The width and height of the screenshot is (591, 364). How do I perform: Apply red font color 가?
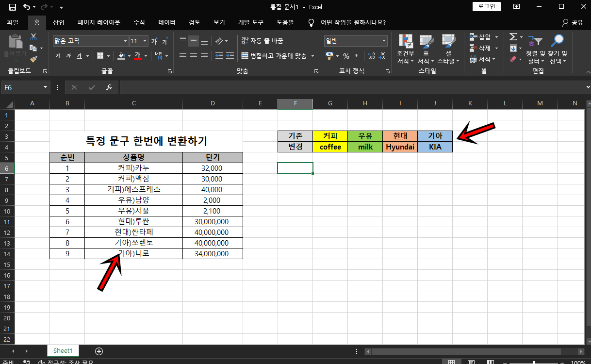point(138,56)
